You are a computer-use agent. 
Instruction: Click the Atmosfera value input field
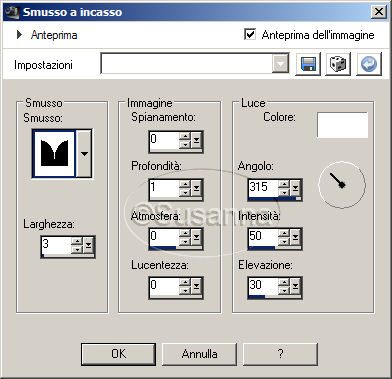[164, 237]
